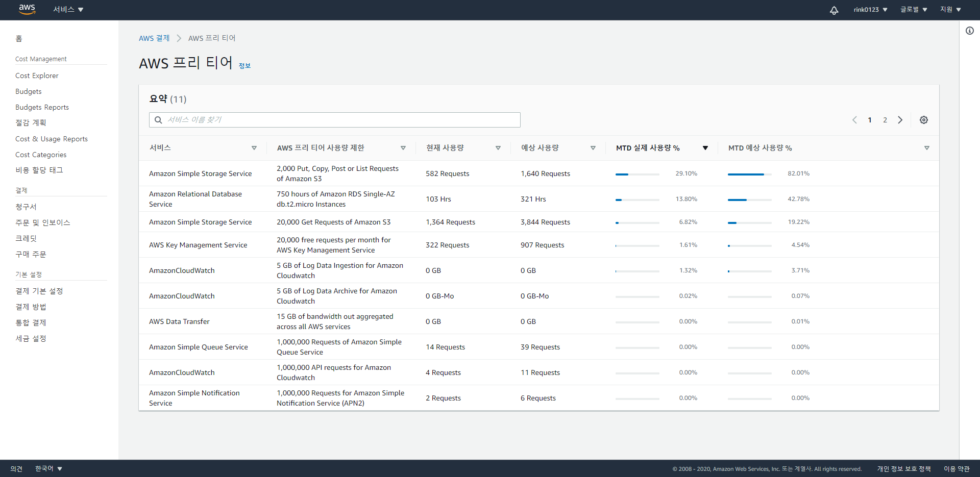The width and height of the screenshot is (980, 477).
Task: Open the notifications bell icon
Action: click(834, 10)
